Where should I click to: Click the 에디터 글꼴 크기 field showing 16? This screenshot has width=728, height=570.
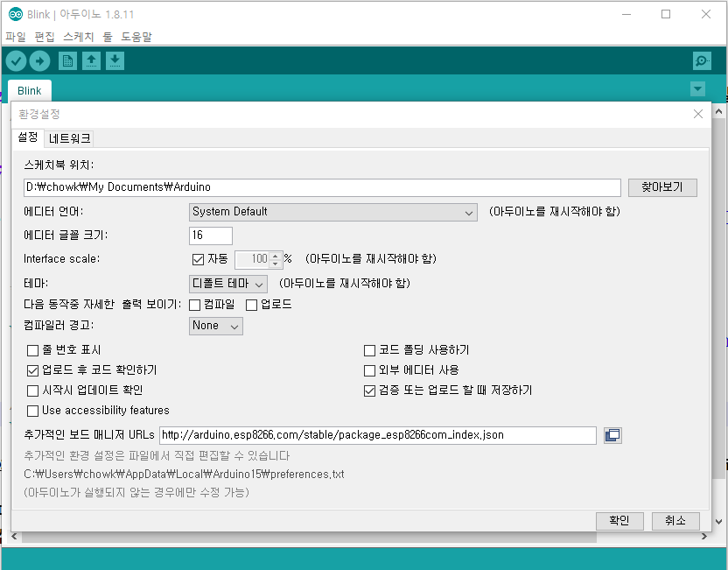(211, 236)
